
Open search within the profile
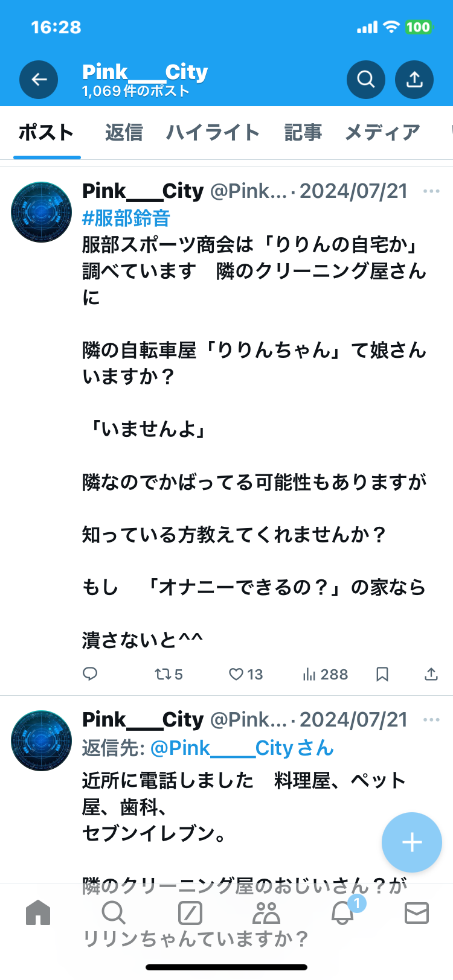365,80
